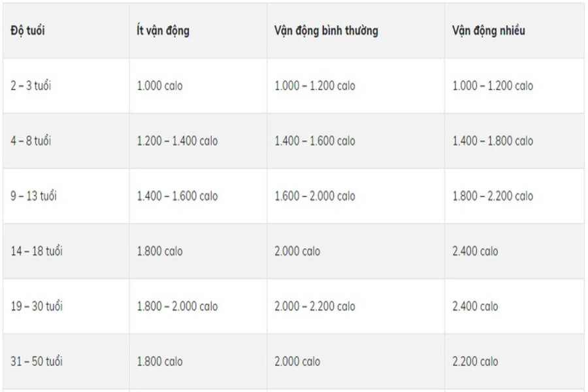Screen dimensions: 588x392
Task: Click the '1.200 – 1.400 calo' cell
Action: (x=177, y=141)
